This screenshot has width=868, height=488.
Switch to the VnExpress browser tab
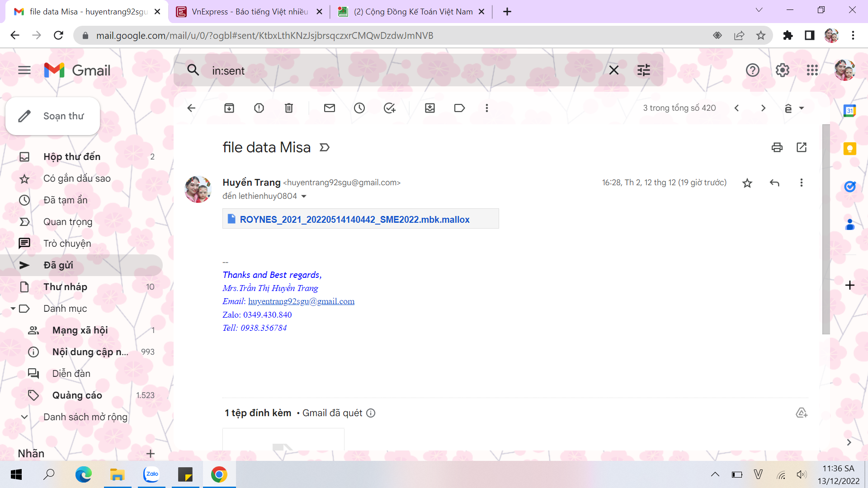[249, 12]
